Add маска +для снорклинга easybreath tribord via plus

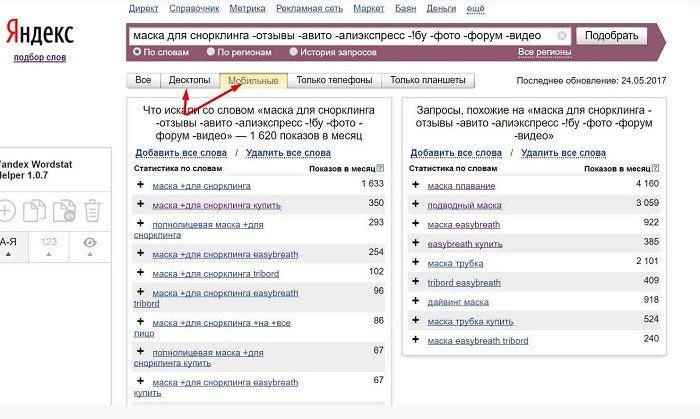coord(140,292)
